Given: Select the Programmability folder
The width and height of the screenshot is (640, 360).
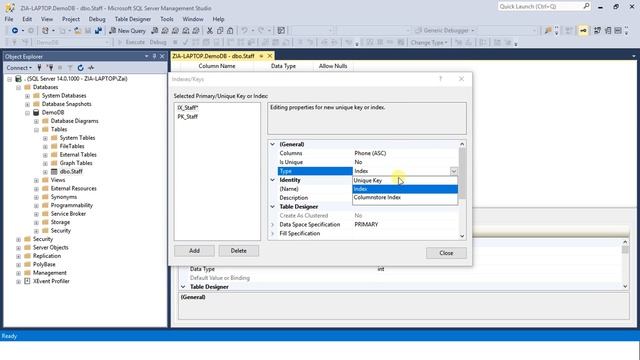Looking at the screenshot, I should [x=71, y=205].
